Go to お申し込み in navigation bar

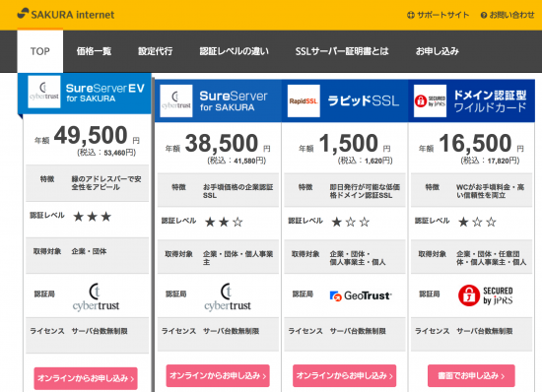pos(438,51)
